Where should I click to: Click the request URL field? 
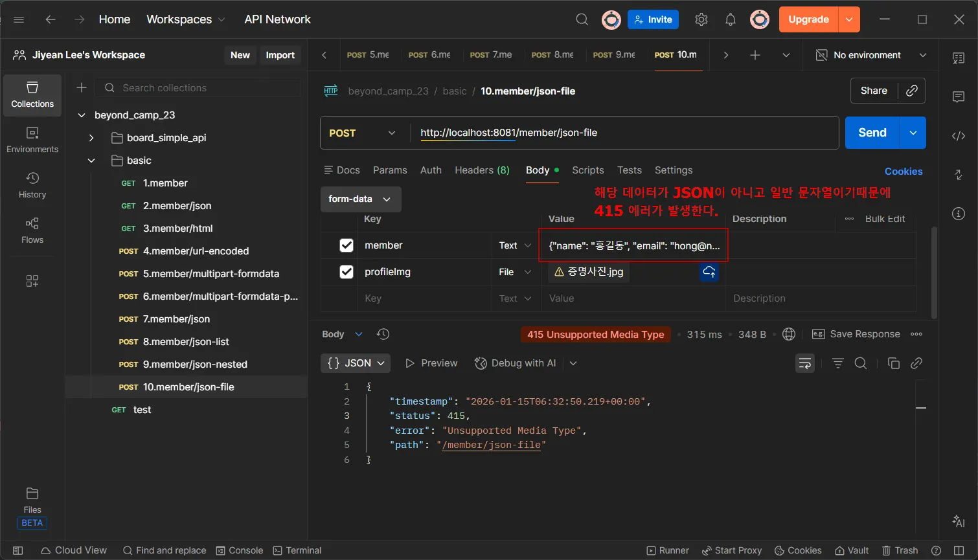click(624, 133)
